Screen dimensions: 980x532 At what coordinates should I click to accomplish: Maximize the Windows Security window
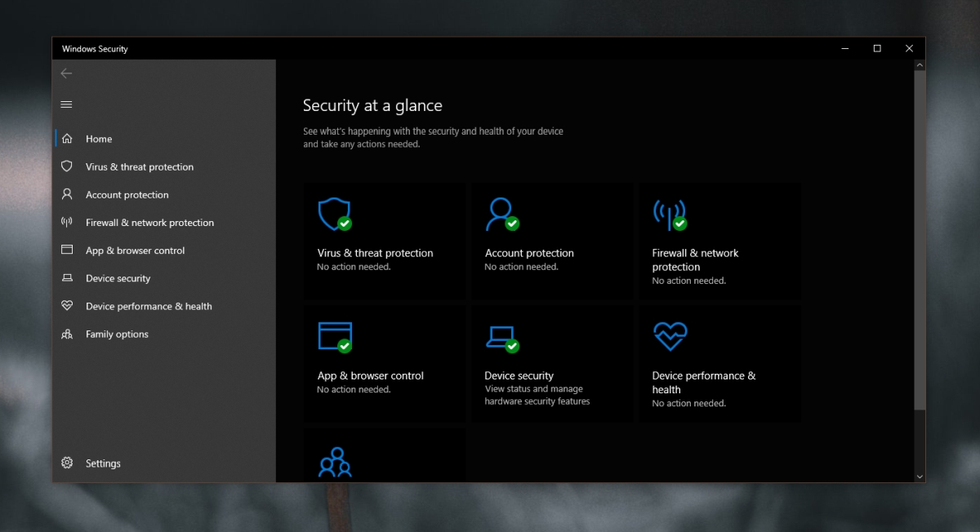click(x=877, y=48)
